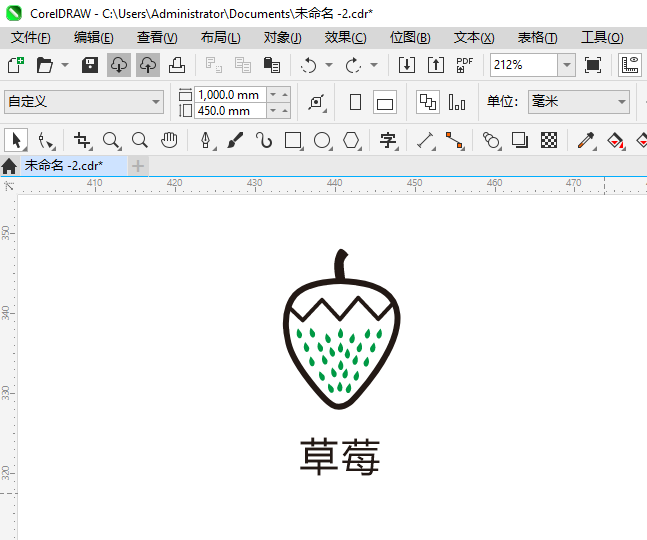The height and width of the screenshot is (540, 647).
Task: Select the Pan hand tool
Action: point(169,141)
